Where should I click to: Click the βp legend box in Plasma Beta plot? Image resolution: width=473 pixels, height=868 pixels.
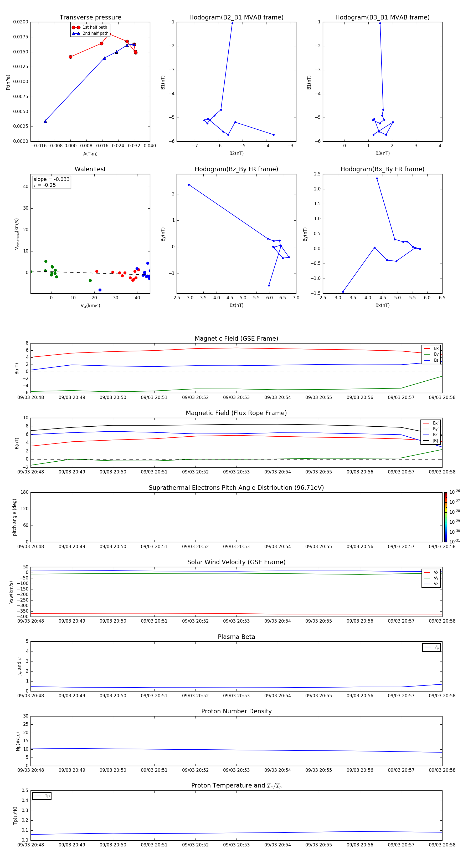[431, 647]
